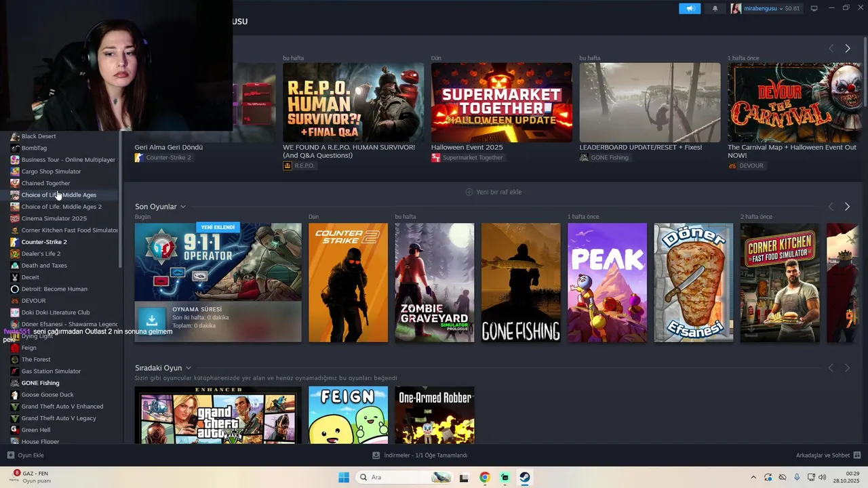
Task: Select DEVOUR in the library list
Action: coord(33,301)
